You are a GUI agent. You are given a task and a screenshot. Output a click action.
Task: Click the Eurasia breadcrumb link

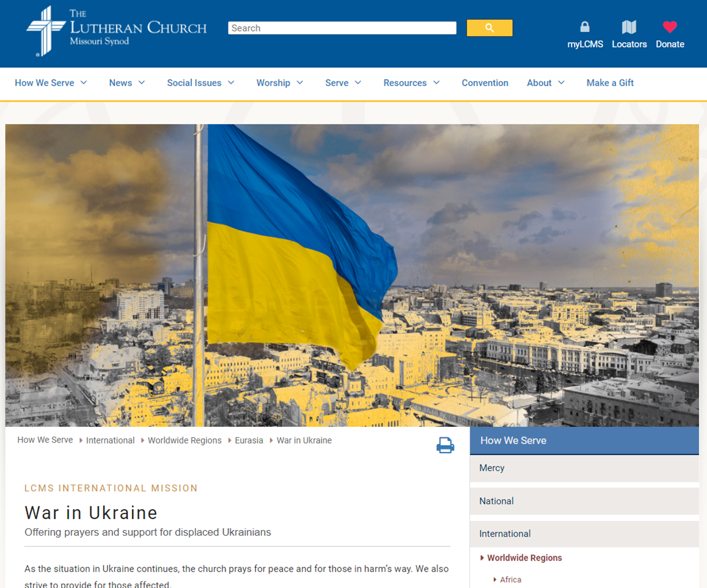tap(249, 440)
